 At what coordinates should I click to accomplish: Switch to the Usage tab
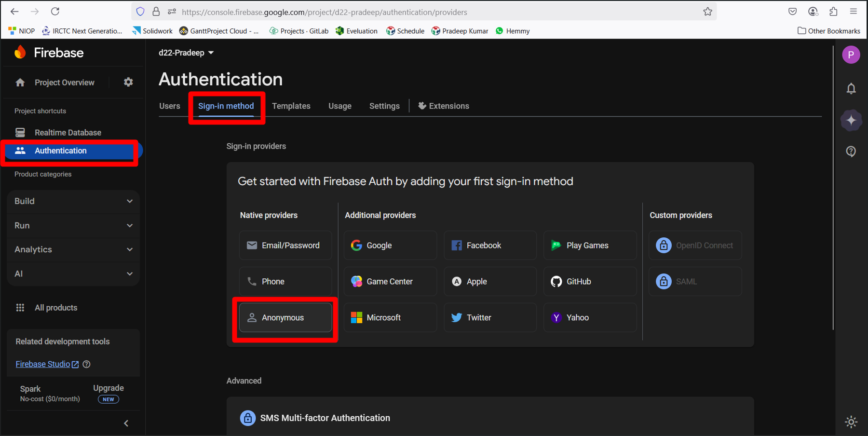click(x=340, y=106)
